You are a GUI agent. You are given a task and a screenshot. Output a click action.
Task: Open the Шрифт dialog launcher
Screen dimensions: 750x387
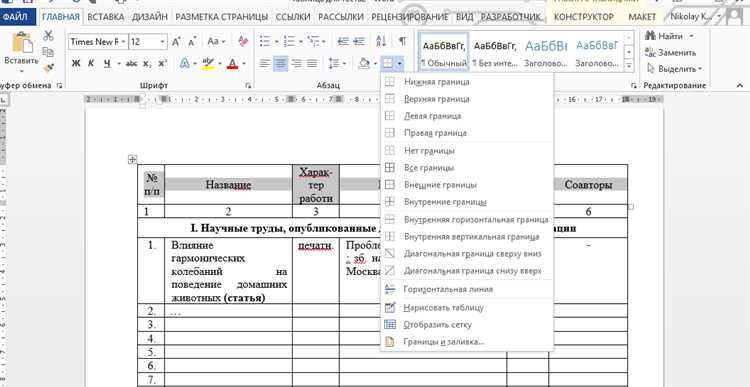pos(248,86)
